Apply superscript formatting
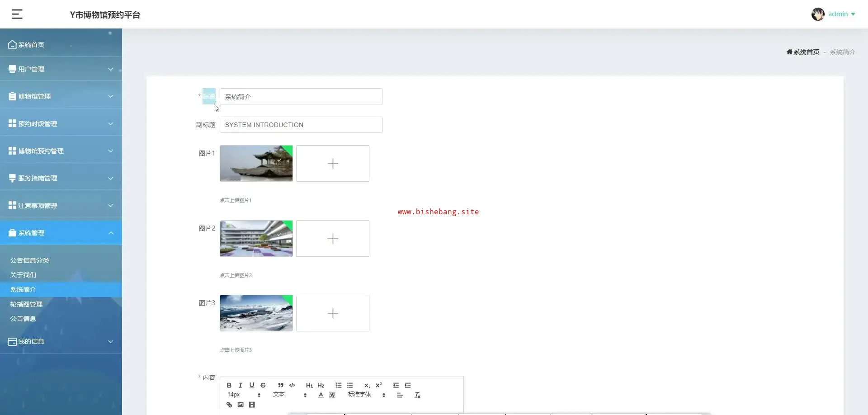Viewport: 868px width, 415px height. tap(379, 385)
